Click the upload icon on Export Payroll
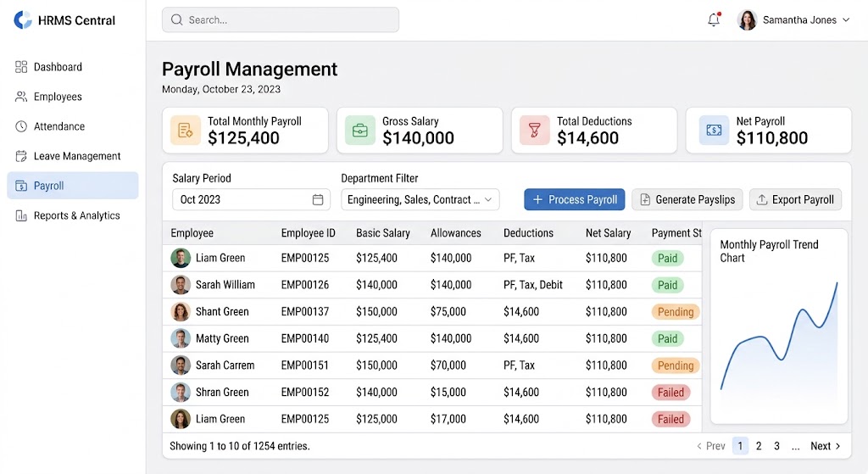 [x=762, y=199]
